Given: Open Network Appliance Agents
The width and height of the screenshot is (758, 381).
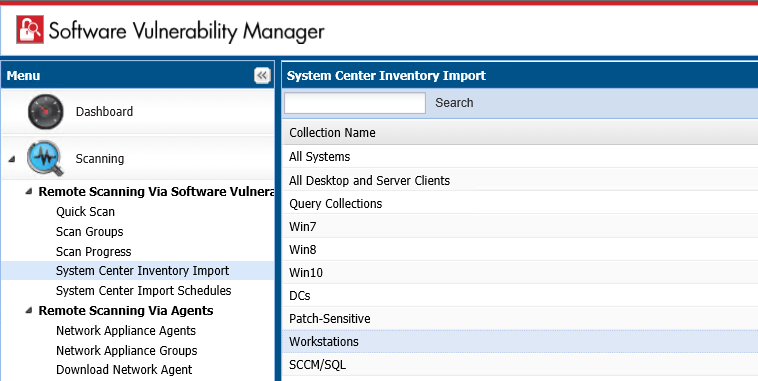Looking at the screenshot, I should [x=126, y=331].
